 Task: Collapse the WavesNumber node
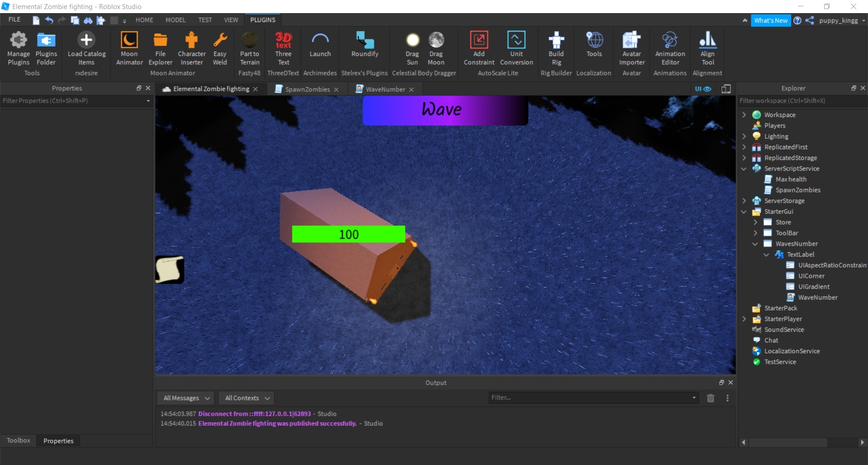point(755,244)
